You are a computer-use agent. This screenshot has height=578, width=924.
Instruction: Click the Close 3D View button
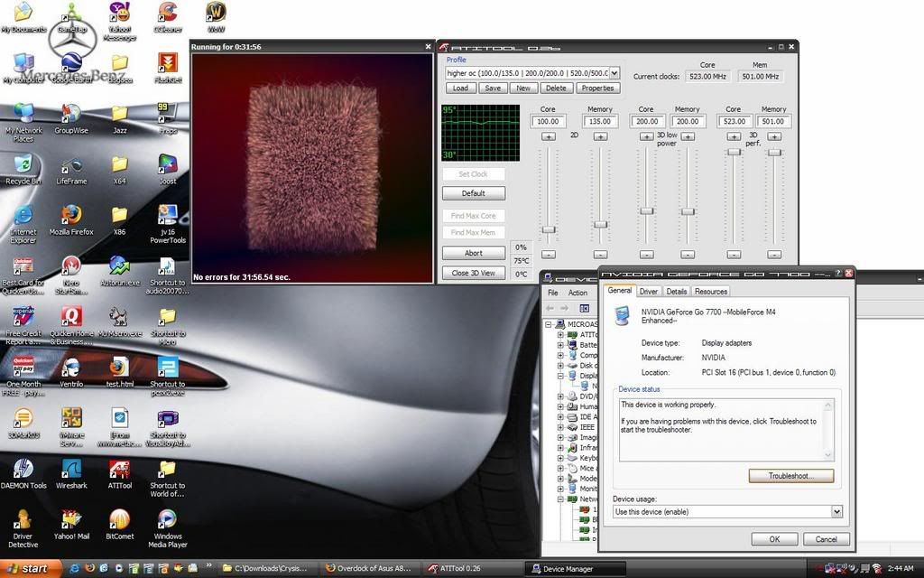473,273
